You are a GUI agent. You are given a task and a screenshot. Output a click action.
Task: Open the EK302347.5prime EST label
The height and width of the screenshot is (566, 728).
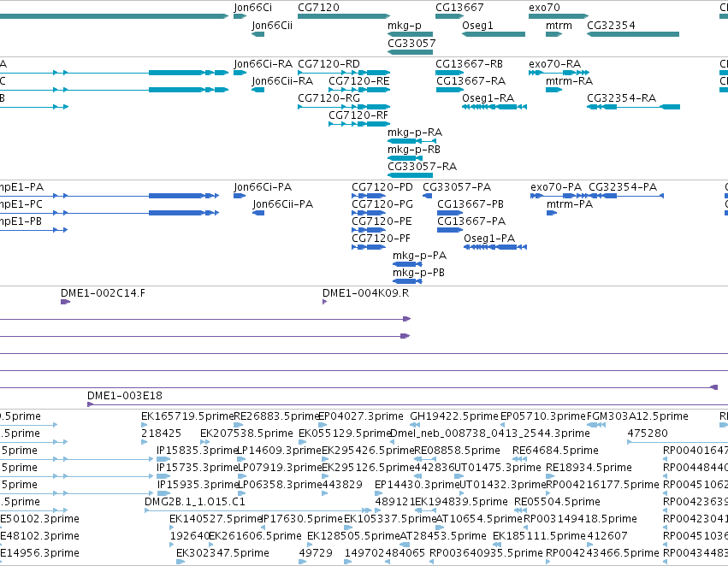point(222,553)
